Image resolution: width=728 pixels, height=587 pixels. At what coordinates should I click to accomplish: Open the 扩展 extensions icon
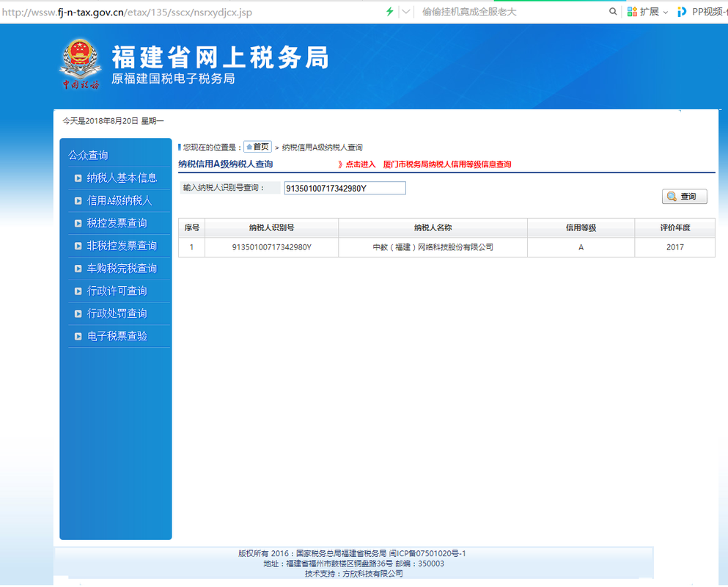coord(632,12)
